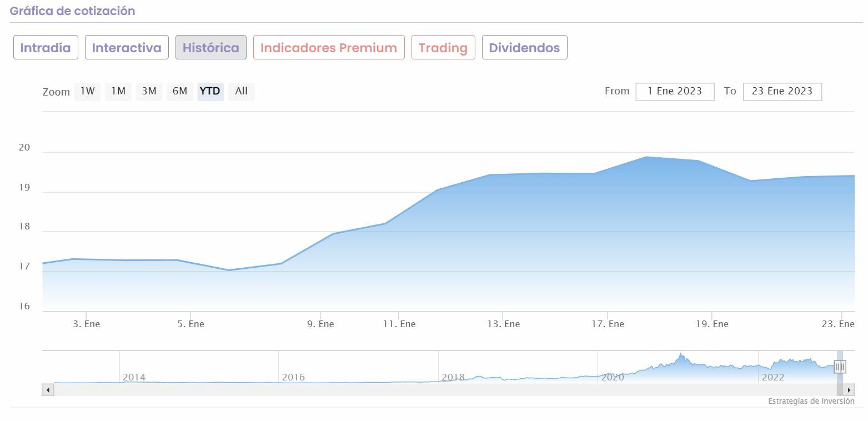Go to the Trading tab
The image size is (868, 421).
(x=443, y=48)
